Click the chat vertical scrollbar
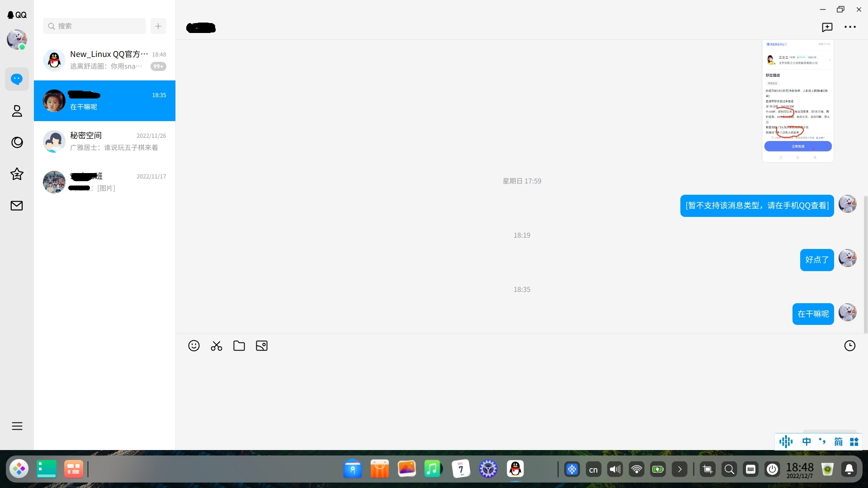Image resolution: width=868 pixels, height=488 pixels. click(x=865, y=264)
